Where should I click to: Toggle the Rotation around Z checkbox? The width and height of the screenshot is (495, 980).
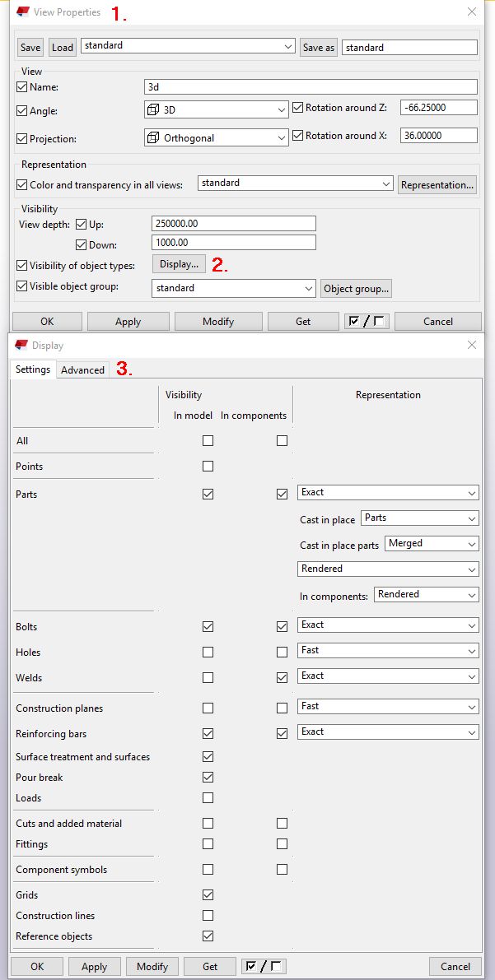click(x=297, y=108)
